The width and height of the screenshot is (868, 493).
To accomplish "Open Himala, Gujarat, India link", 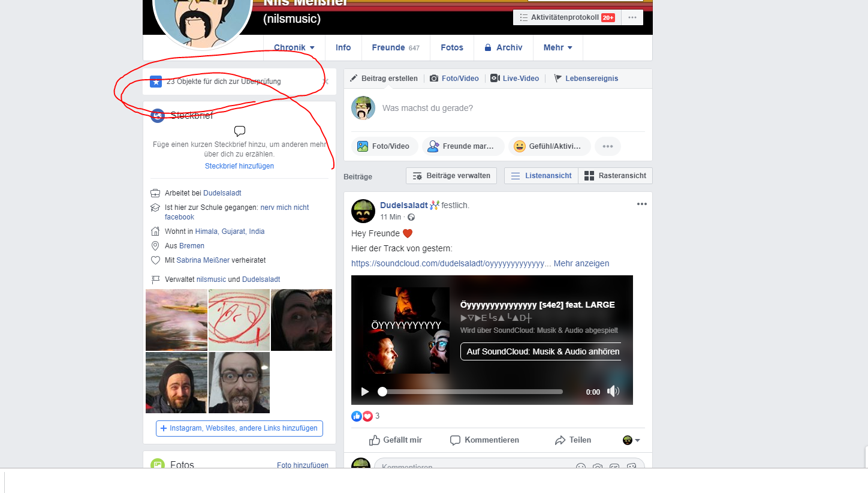I will [230, 232].
